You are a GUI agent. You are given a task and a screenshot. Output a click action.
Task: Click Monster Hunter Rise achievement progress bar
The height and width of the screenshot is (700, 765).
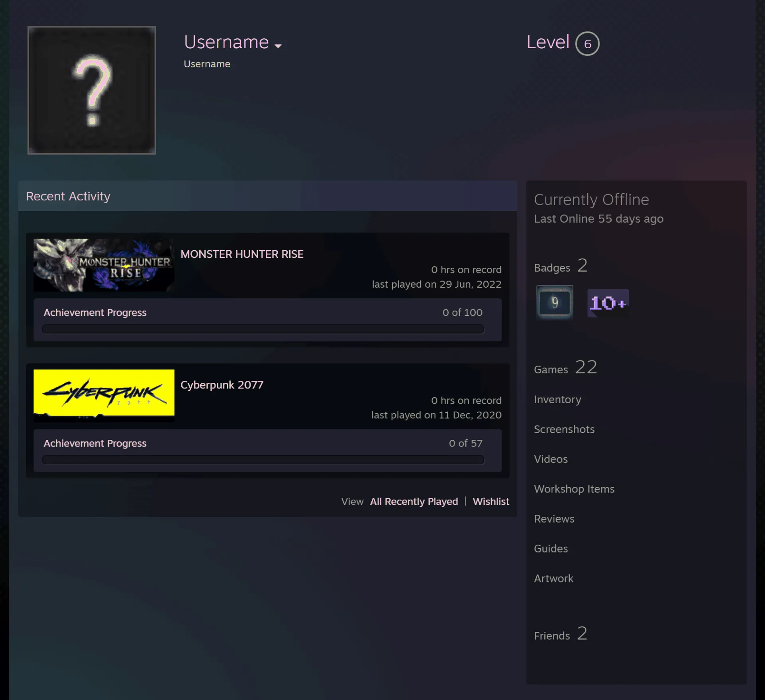263,329
